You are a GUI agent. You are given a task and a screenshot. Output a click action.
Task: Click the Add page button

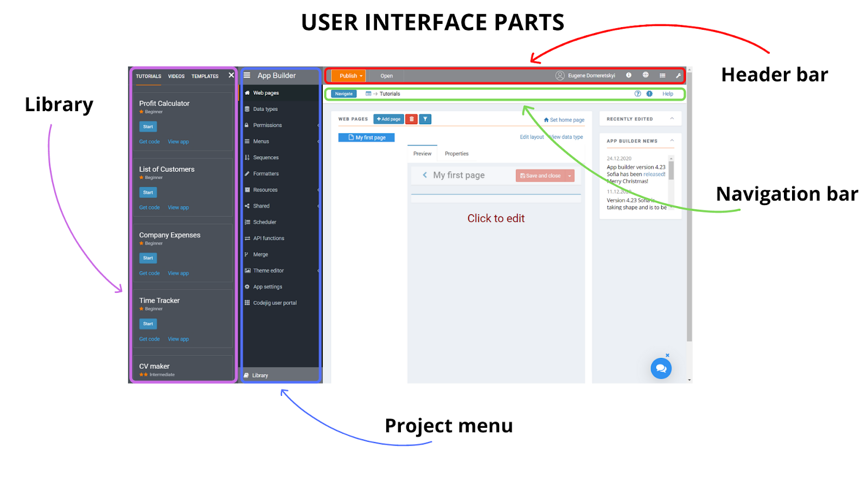pos(388,119)
